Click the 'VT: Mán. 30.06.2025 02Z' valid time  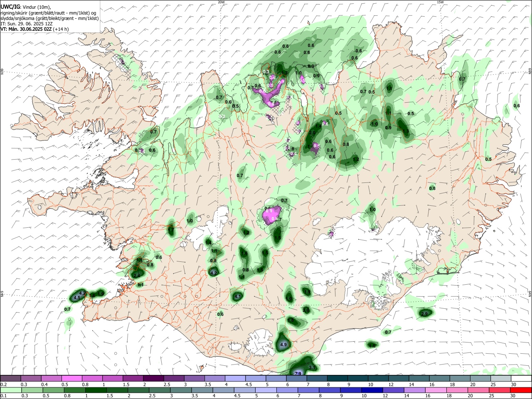click(26, 29)
